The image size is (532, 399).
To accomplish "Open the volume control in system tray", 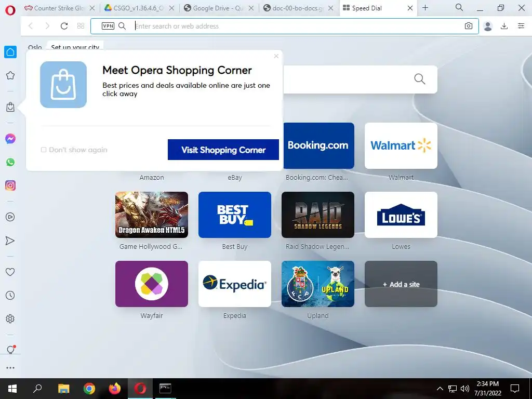I will (x=464, y=389).
